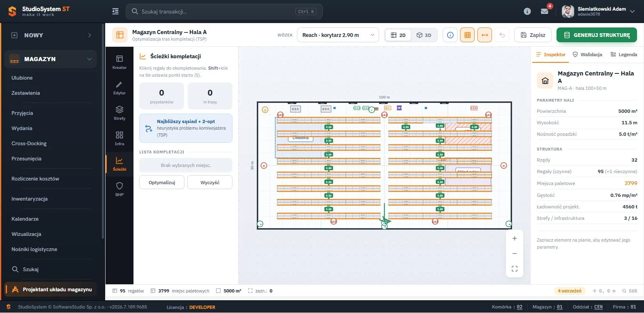Open Wizualizacja in sidebar
This screenshot has width=644, height=313.
point(26,234)
